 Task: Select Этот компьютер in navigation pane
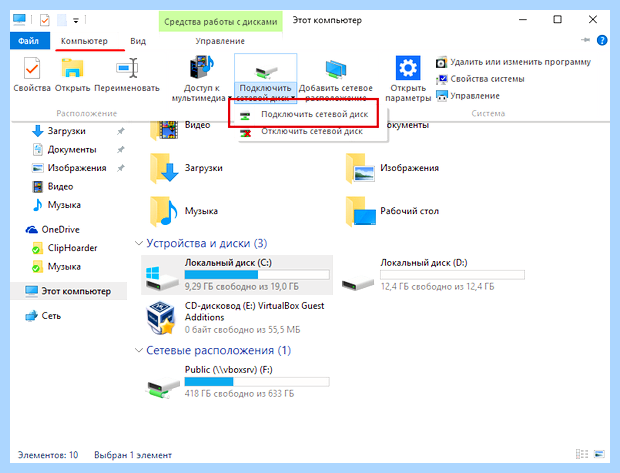point(68,291)
